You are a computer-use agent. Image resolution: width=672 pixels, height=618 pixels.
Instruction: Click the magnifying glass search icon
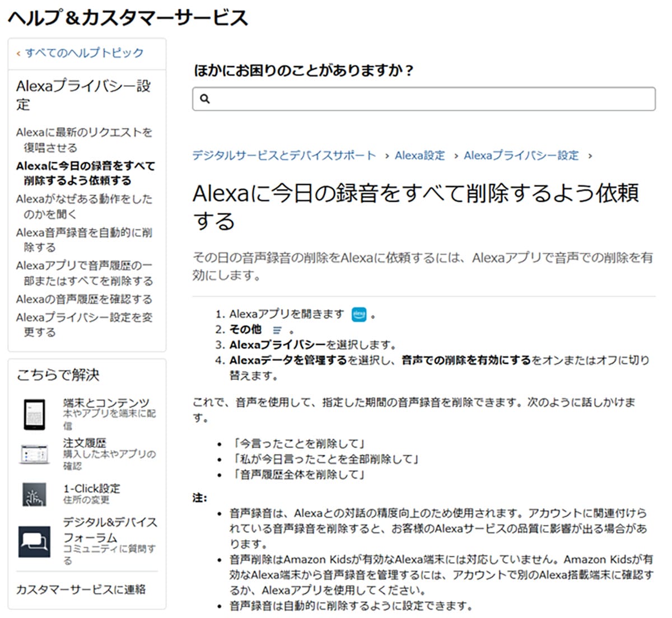[205, 99]
